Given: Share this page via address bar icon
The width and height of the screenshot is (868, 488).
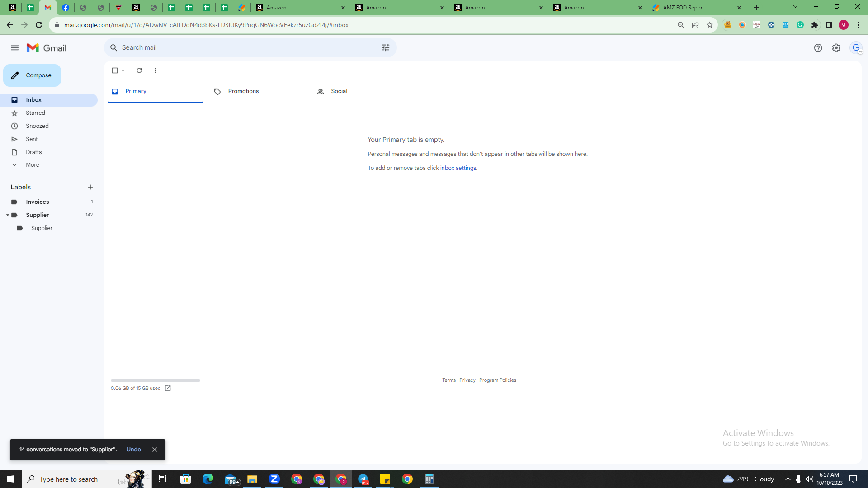Looking at the screenshot, I should click(x=695, y=25).
